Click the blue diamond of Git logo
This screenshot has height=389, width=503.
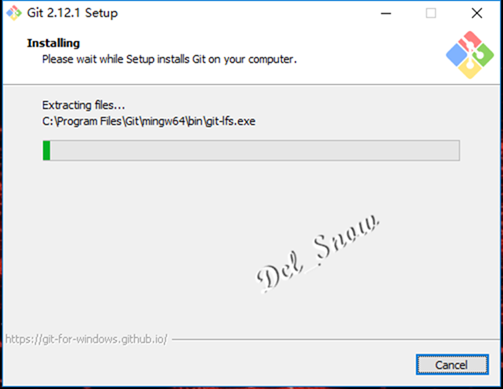pyautogui.click(x=456, y=55)
